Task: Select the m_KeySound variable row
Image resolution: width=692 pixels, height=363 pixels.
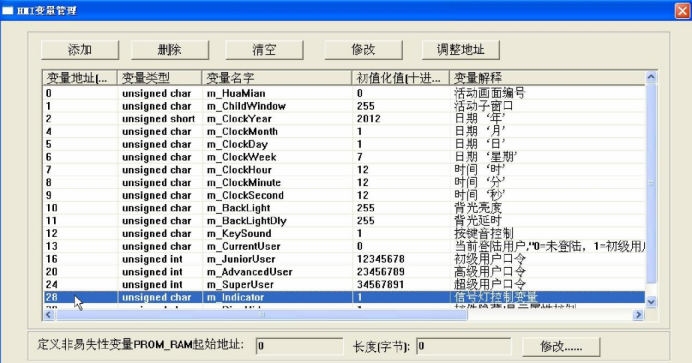Action: tap(344, 234)
